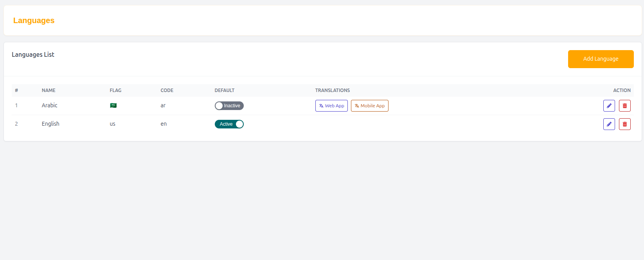Image resolution: width=644 pixels, height=260 pixels.
Task: Select the Arabic language name cell
Action: (50, 105)
